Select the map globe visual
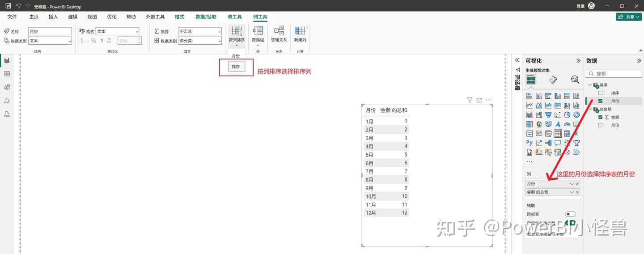 point(539,124)
